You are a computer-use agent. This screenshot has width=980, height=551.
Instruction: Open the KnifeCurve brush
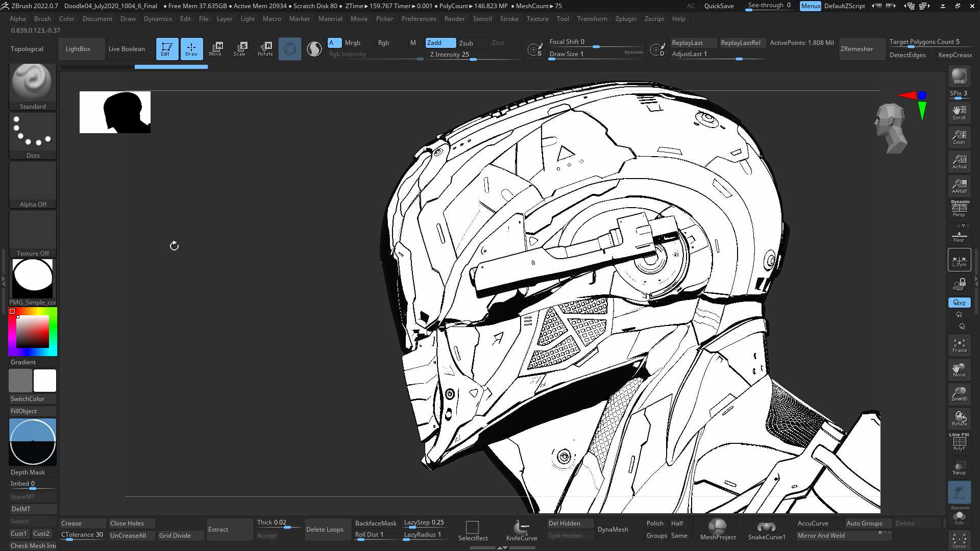pos(522,530)
